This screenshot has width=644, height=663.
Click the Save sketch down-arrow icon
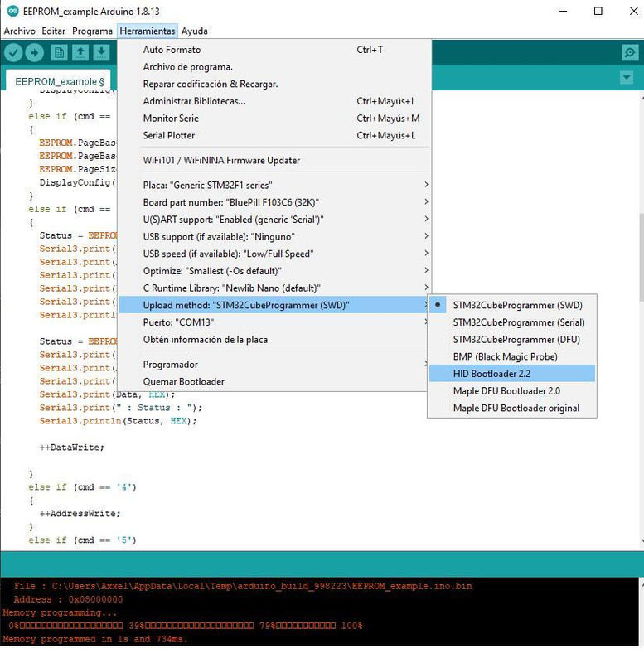point(101,53)
